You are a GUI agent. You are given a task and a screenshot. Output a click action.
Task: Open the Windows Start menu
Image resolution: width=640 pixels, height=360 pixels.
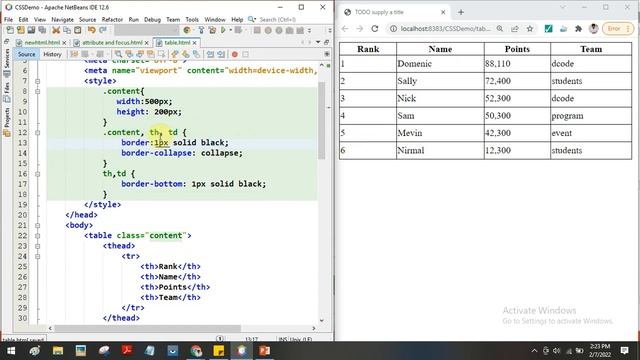(11, 351)
